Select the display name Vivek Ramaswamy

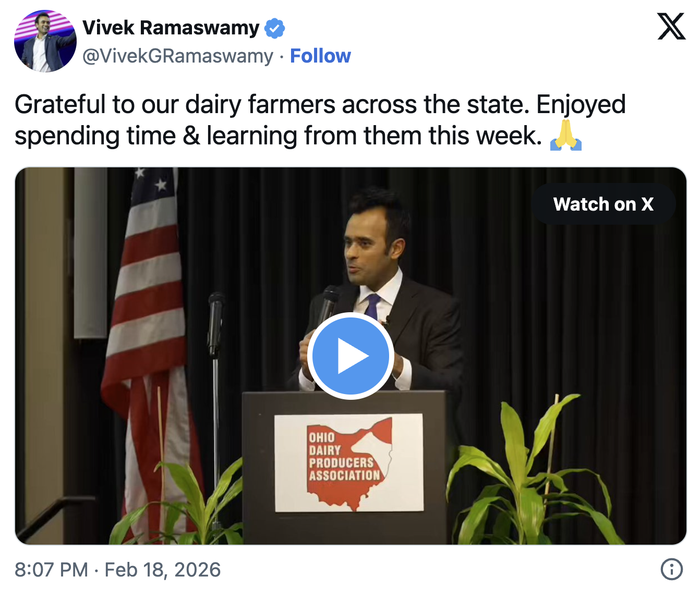[170, 28]
